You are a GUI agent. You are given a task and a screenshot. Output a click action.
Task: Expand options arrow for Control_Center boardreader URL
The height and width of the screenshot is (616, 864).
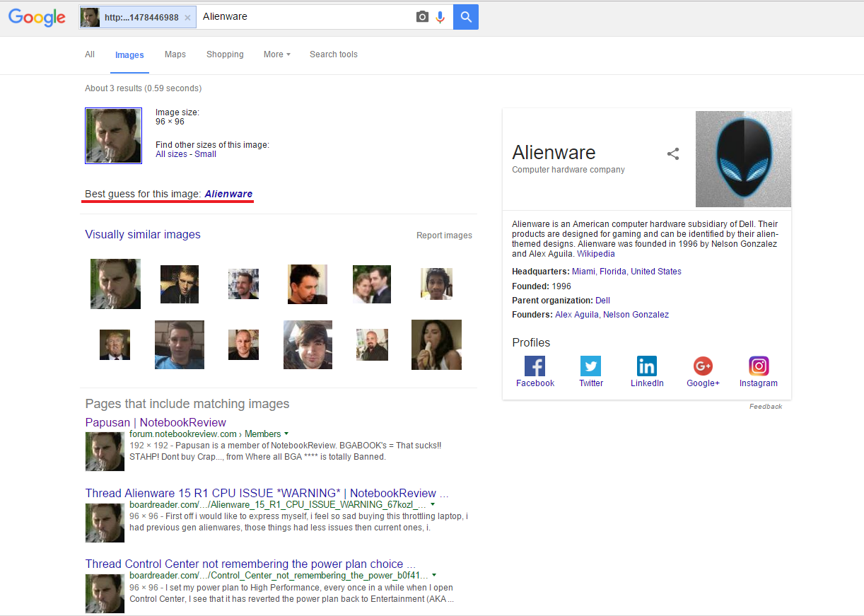(x=434, y=576)
